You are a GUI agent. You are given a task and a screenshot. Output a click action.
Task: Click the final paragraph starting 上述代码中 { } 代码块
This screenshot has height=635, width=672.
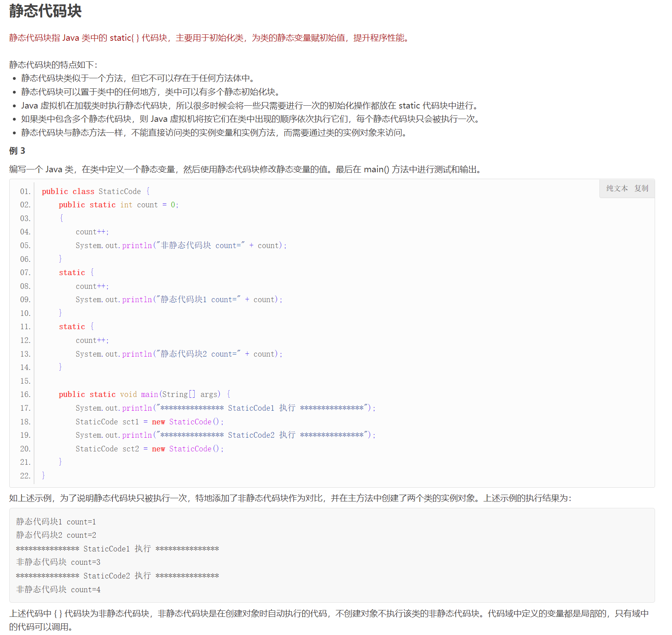329,620
